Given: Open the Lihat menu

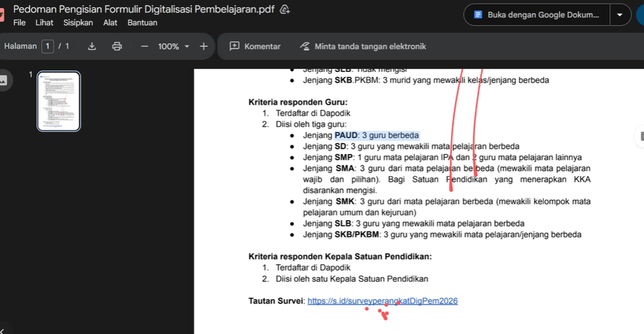Looking at the screenshot, I should 44,23.
